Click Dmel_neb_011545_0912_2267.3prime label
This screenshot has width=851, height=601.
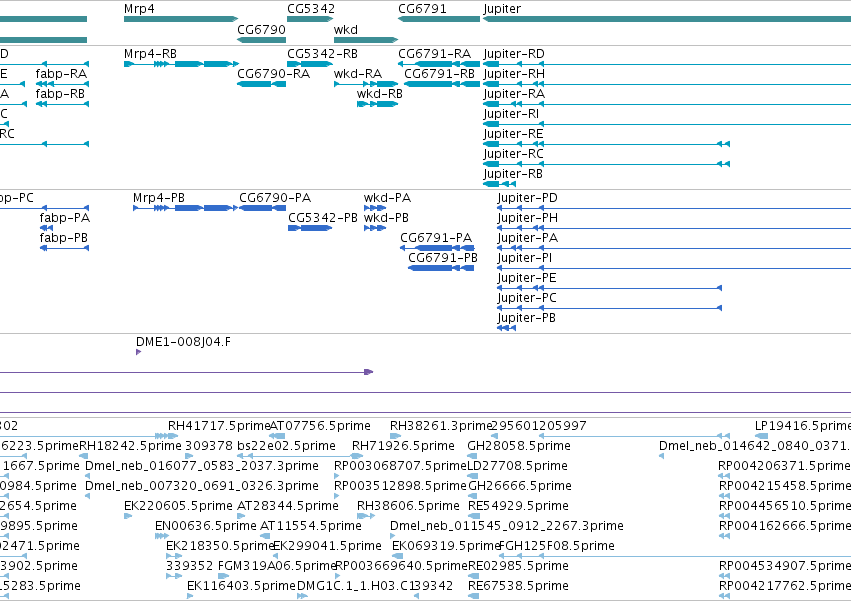[x=507, y=527]
